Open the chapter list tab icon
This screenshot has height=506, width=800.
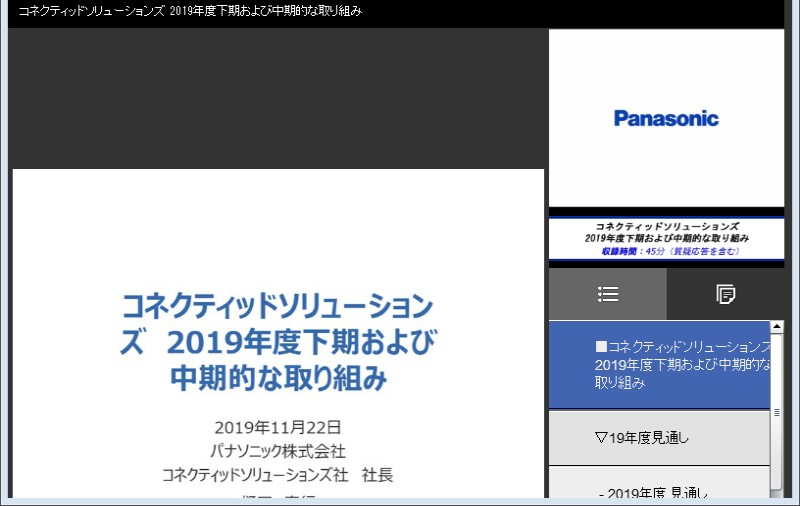(x=608, y=294)
